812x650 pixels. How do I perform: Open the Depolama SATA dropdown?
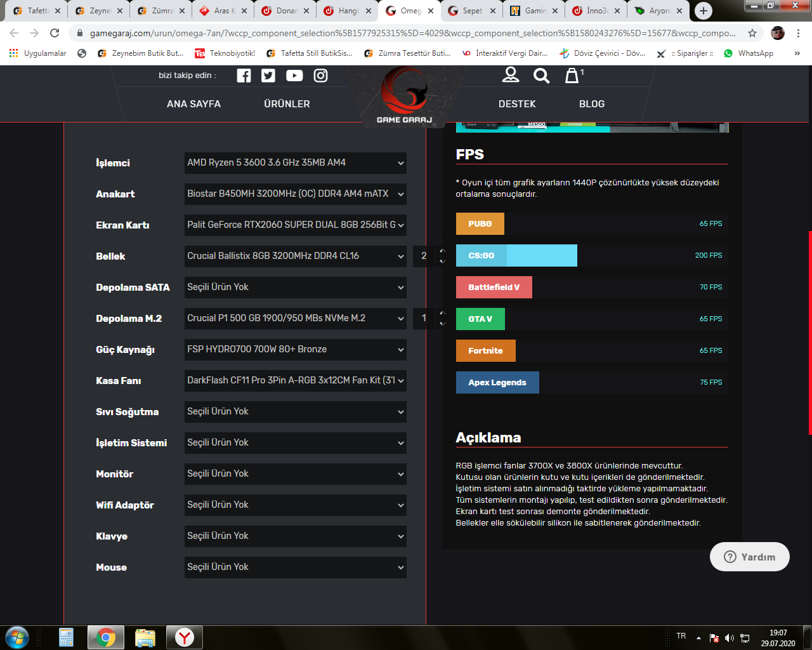pos(296,287)
